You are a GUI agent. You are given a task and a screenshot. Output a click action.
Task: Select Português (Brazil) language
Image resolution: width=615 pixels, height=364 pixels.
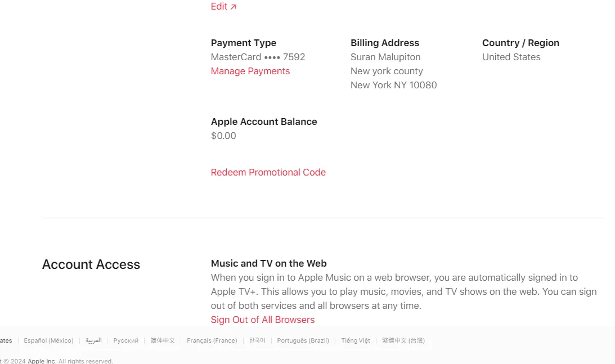303,340
